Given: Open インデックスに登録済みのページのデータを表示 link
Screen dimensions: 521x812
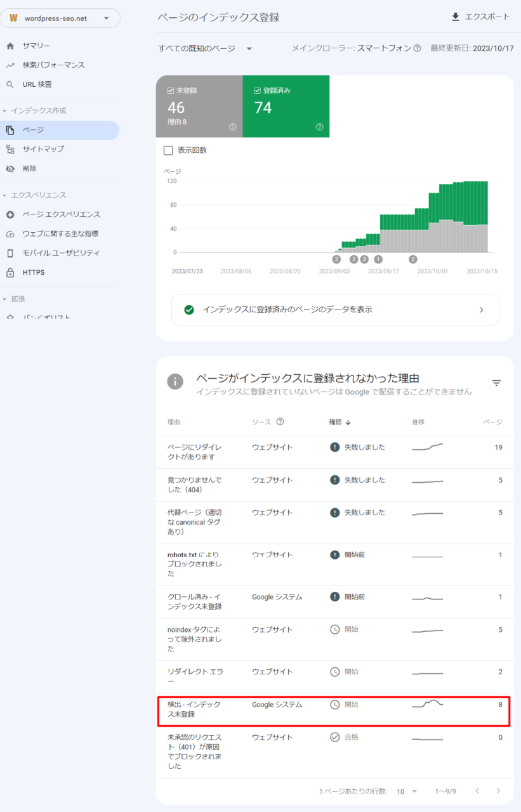Looking at the screenshot, I should click(x=335, y=310).
